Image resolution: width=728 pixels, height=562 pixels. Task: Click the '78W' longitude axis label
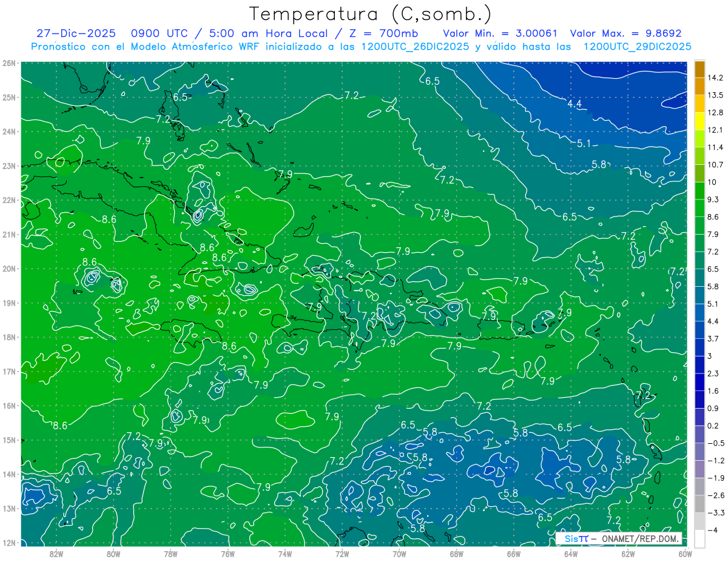pyautogui.click(x=170, y=554)
